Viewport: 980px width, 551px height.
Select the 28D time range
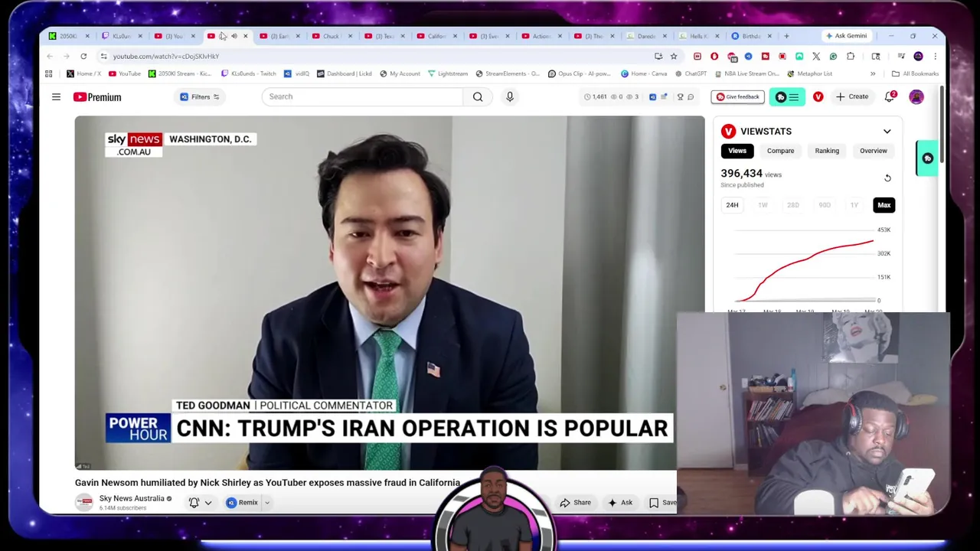(793, 205)
